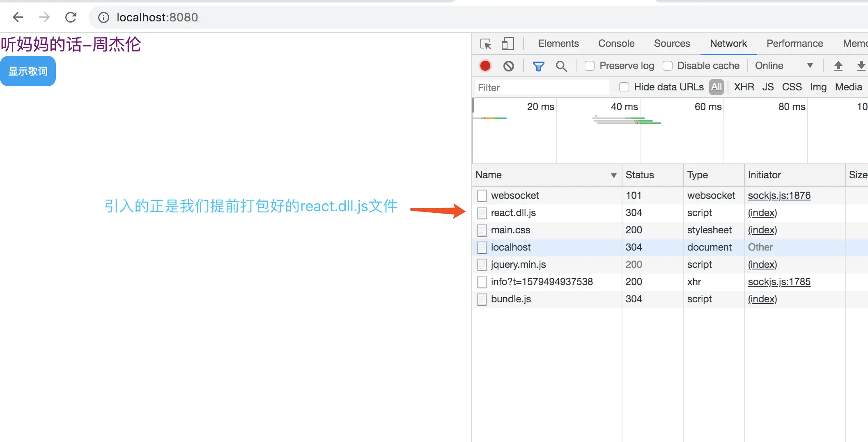Clear the network log
This screenshot has height=442, width=868.
tap(509, 66)
